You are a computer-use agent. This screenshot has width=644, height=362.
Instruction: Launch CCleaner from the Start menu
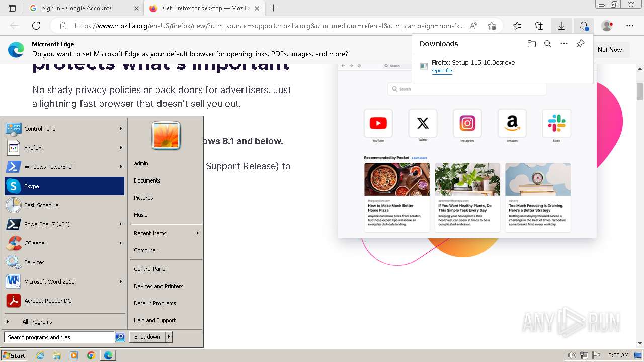tap(64, 243)
